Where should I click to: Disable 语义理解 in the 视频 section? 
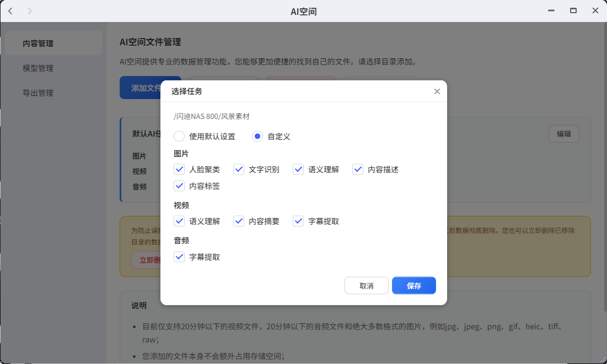[x=179, y=221]
